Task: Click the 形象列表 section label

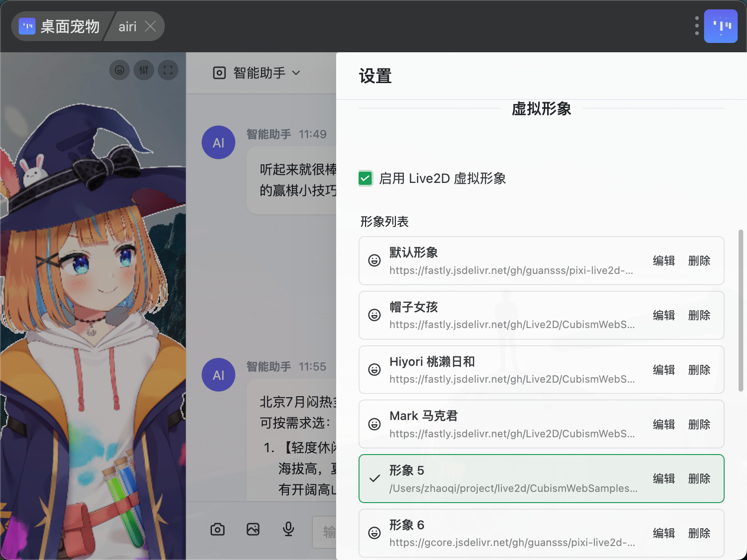Action: coord(384,222)
